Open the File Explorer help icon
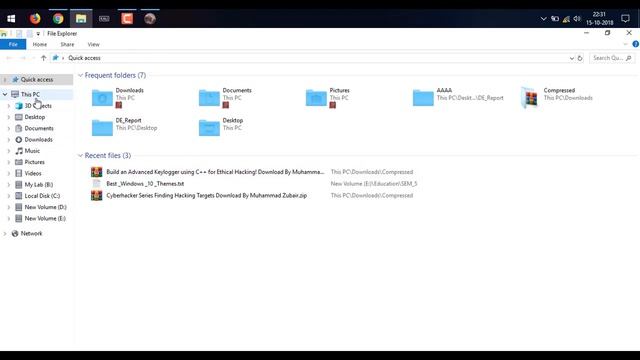The image size is (640, 360). click(x=636, y=44)
